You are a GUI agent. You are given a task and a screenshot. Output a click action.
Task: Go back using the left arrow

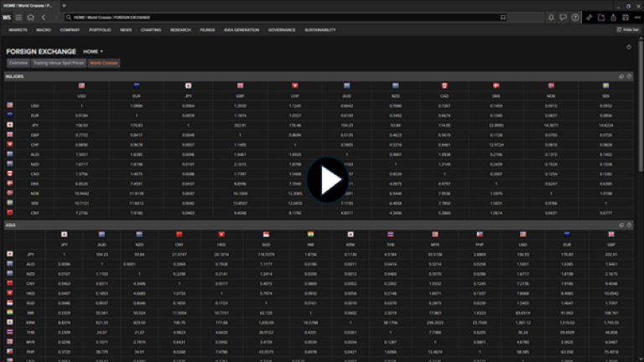[x=43, y=17]
